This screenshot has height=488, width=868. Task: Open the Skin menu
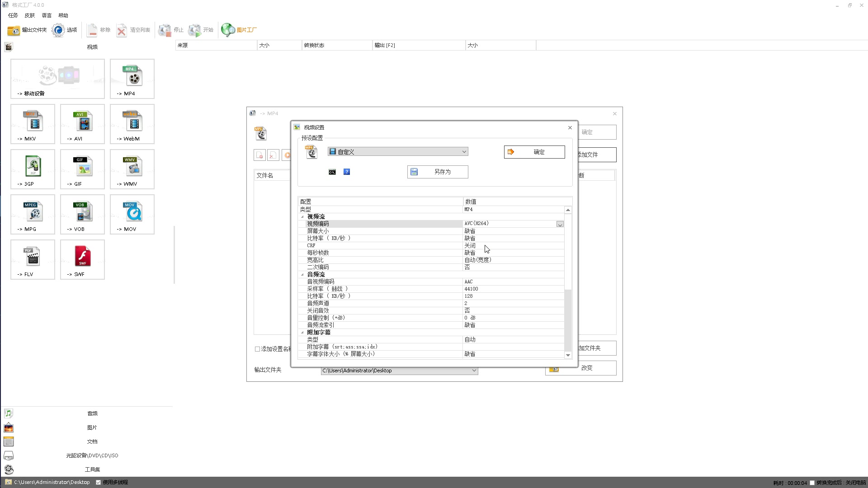[x=30, y=15]
